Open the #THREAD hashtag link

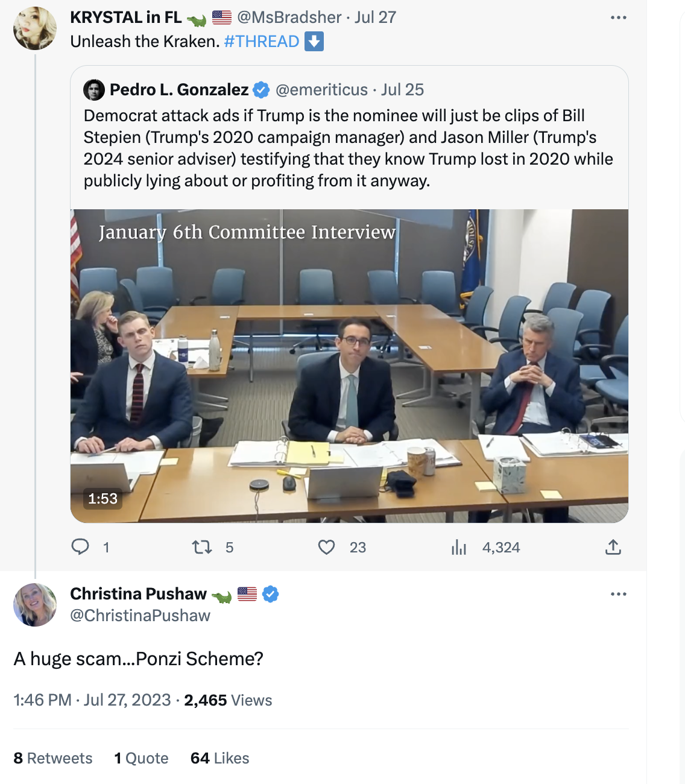click(x=261, y=42)
